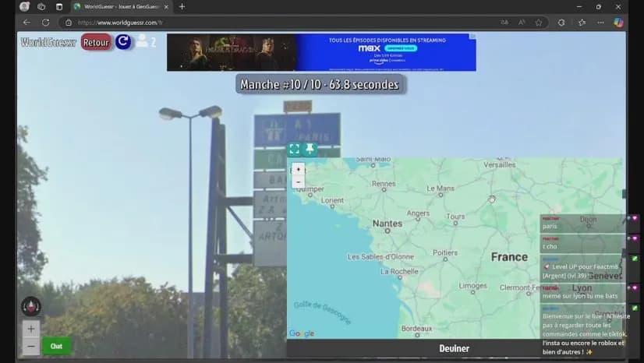Open the green Chat button
This screenshot has height=363, width=644.
pos(56,346)
